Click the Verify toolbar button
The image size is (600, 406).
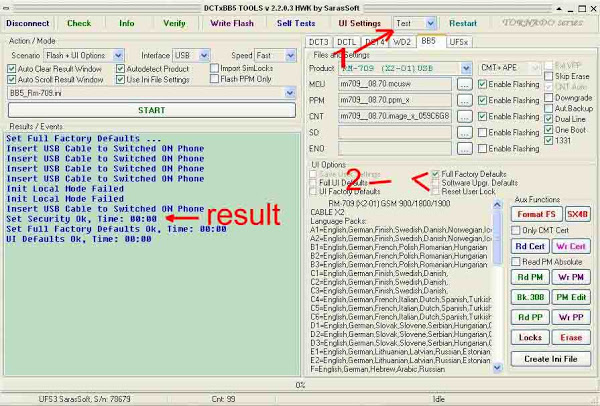[x=174, y=23]
